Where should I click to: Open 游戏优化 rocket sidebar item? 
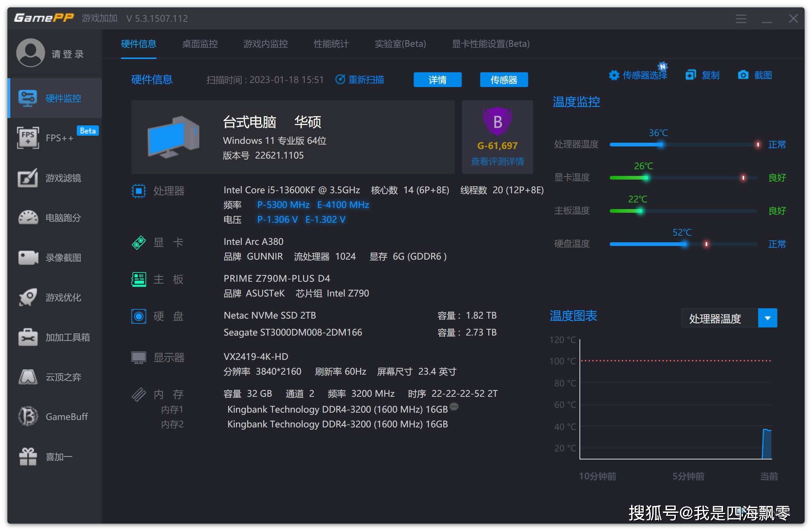click(x=55, y=298)
